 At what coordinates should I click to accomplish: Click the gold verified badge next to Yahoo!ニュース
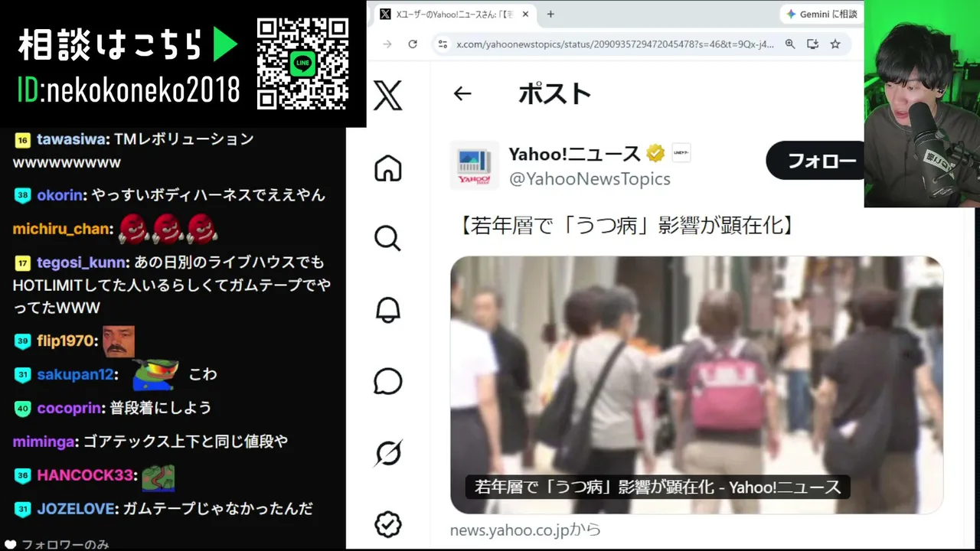655,154
